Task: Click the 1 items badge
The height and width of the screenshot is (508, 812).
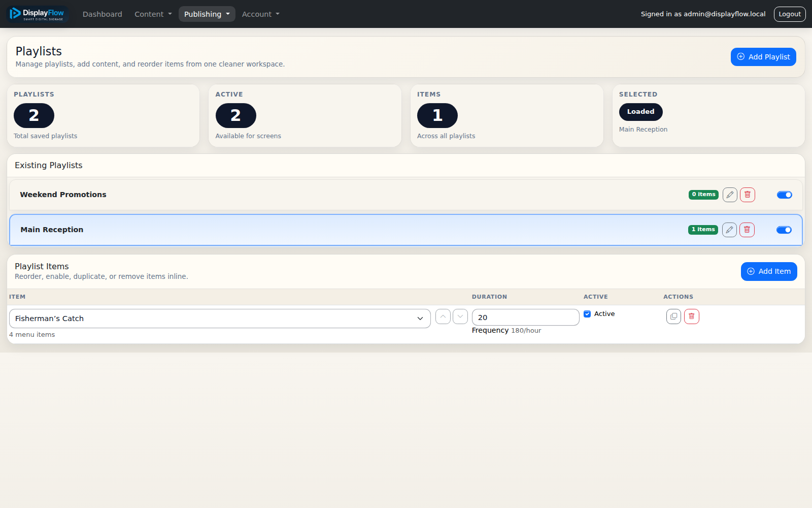Action: pos(703,230)
